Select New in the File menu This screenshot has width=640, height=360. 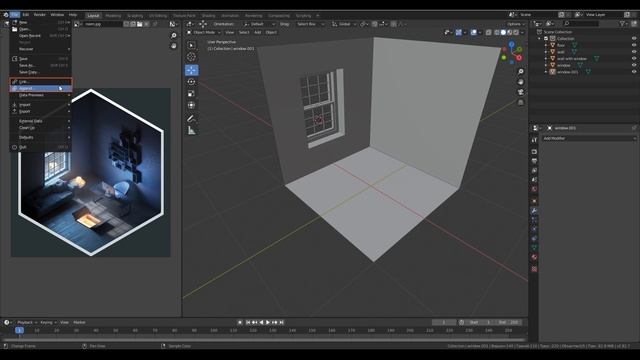[x=40, y=22]
